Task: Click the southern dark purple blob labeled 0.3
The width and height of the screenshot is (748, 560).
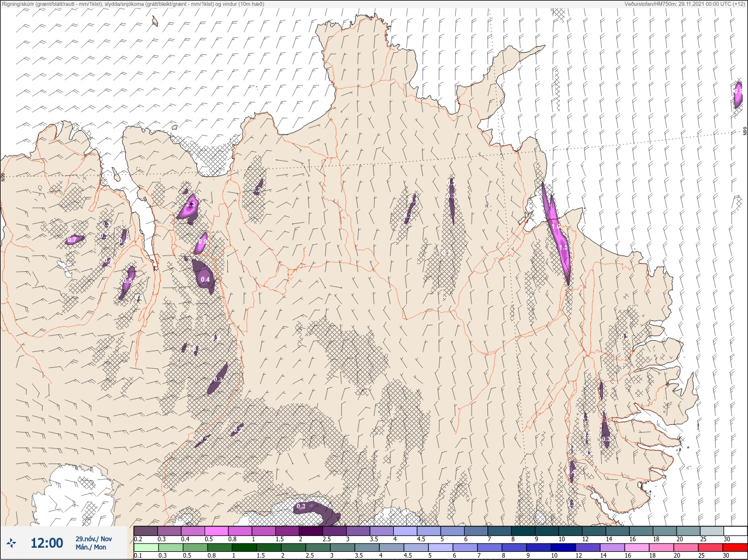Action: [317, 511]
